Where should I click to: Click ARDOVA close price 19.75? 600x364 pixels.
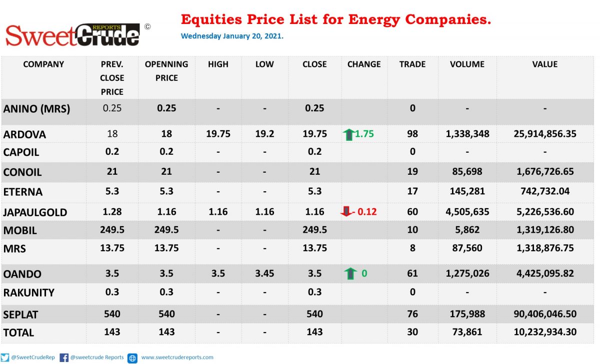314,134
